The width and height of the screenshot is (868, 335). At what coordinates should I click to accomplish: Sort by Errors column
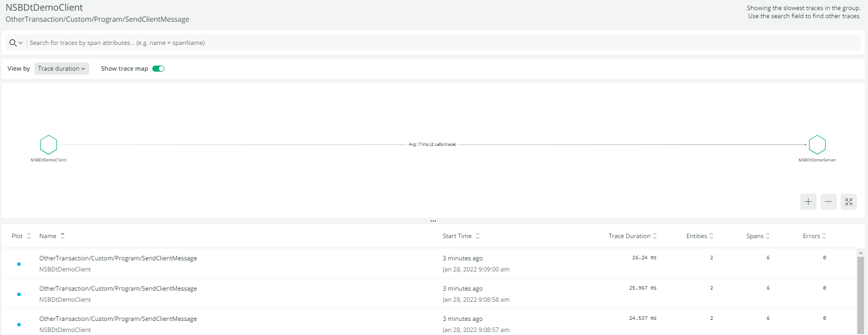[815, 236]
